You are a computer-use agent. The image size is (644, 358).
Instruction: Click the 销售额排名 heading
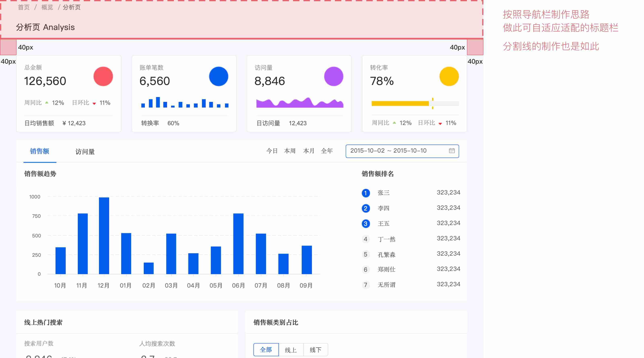[378, 174]
